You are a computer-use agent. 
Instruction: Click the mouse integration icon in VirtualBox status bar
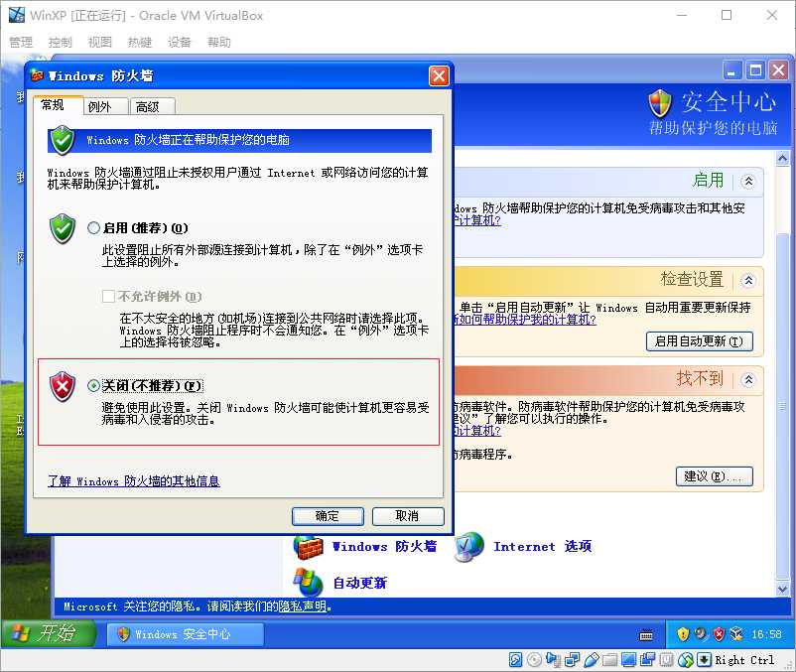click(x=685, y=660)
